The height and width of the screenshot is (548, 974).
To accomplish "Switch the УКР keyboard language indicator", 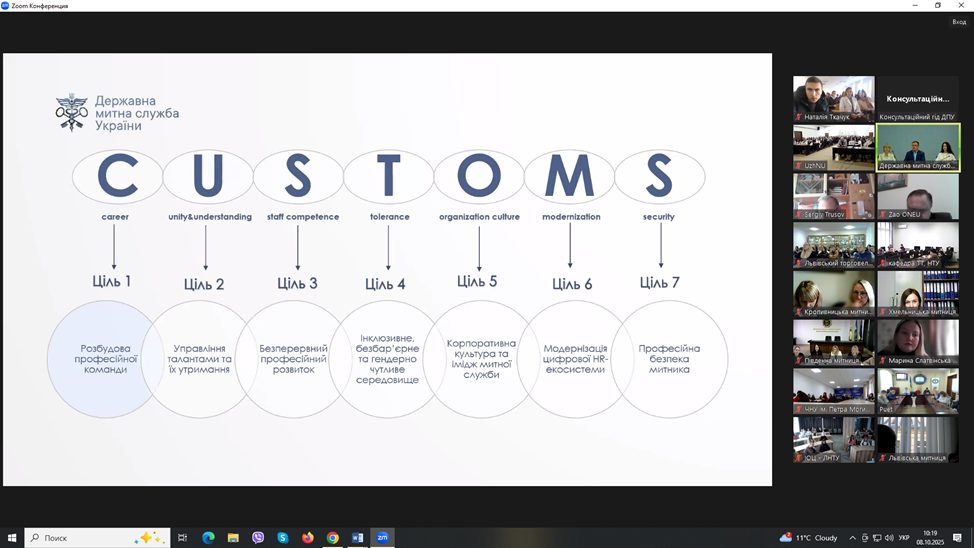I will coord(904,537).
